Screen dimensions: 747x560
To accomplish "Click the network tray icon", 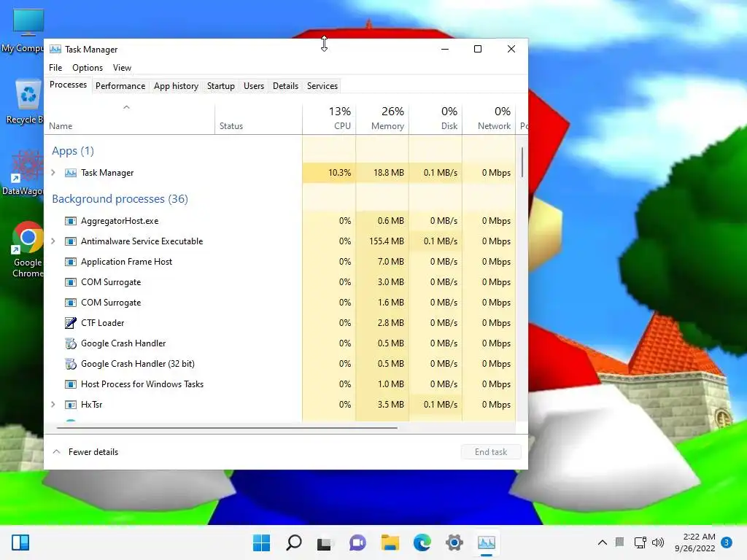I will click(x=640, y=542).
